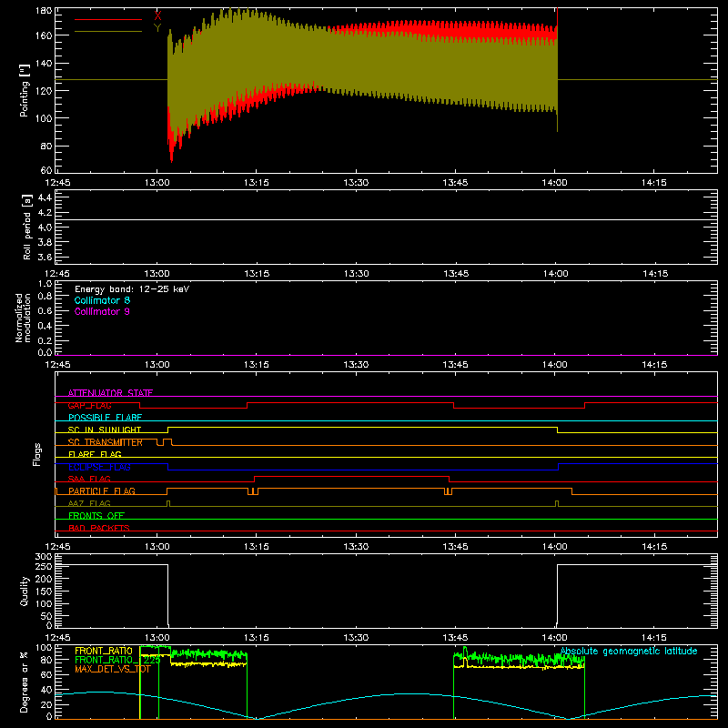Click the 13:30 tick under Roll period plot
Screen dimensions: 728x728
[356, 274]
